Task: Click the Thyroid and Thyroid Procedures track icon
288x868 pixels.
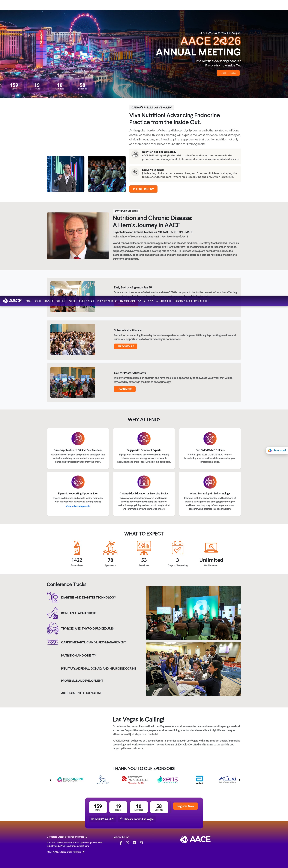Action: tap(53, 628)
